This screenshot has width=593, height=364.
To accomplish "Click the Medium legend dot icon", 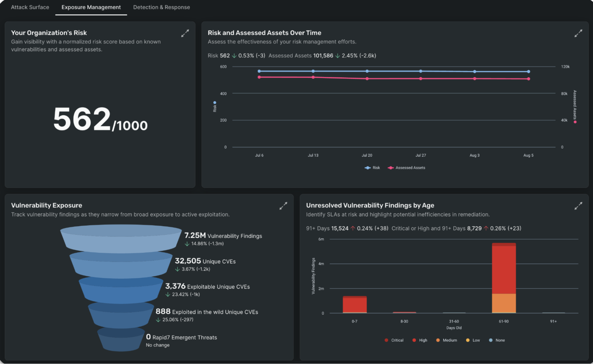I will coord(438,340).
